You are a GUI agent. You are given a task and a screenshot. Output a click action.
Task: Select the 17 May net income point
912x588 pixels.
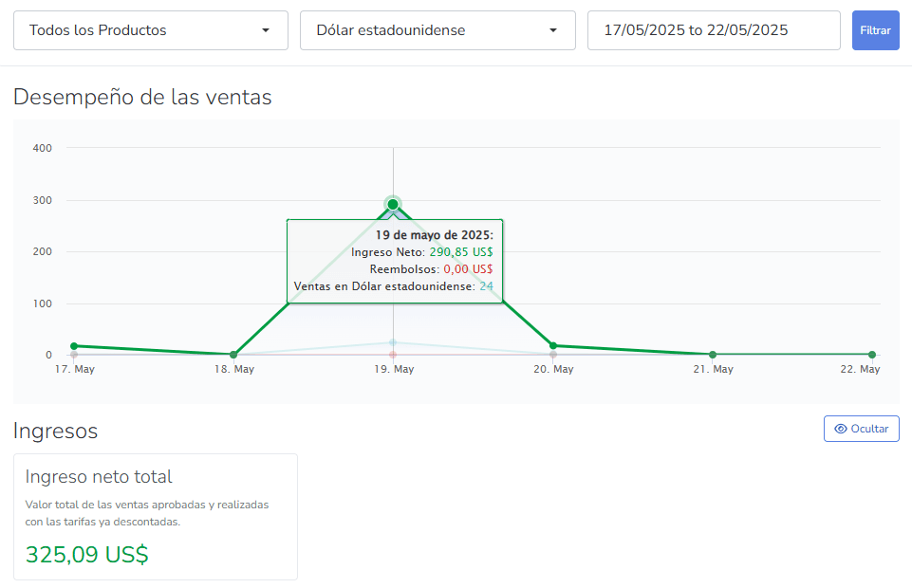pos(74,346)
